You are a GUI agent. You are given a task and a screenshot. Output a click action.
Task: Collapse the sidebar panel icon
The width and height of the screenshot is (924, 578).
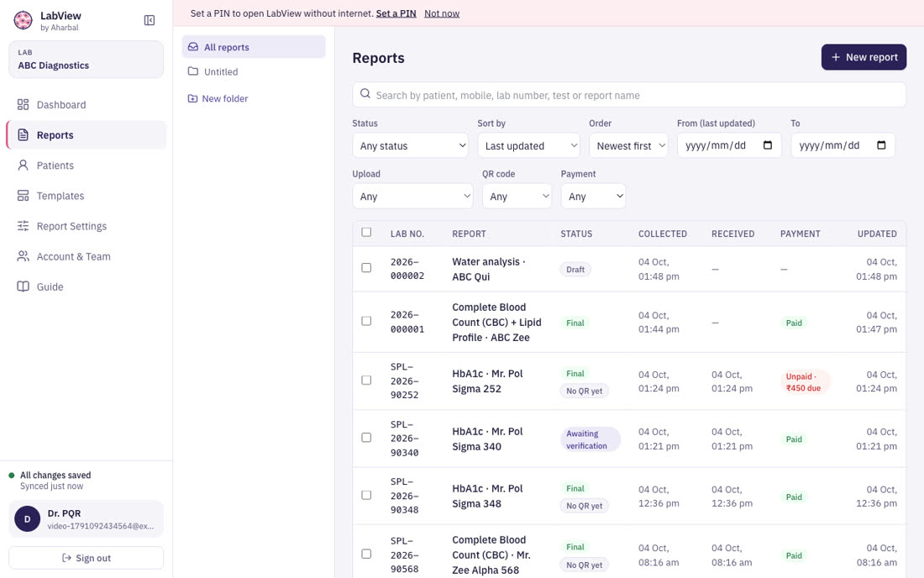click(150, 21)
